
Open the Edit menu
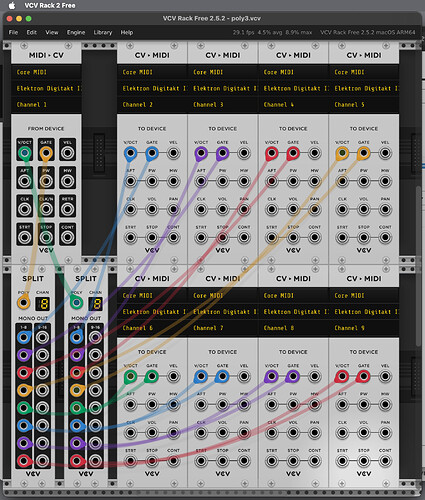(32, 32)
